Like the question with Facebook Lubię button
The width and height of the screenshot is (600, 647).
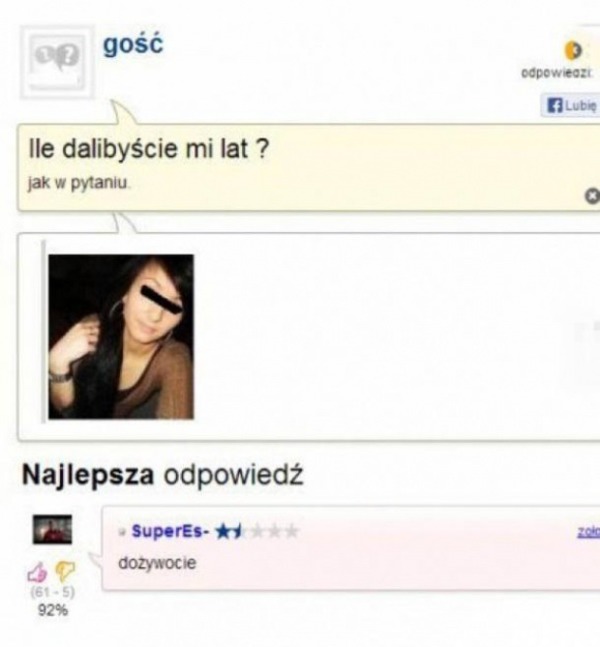[x=571, y=106]
